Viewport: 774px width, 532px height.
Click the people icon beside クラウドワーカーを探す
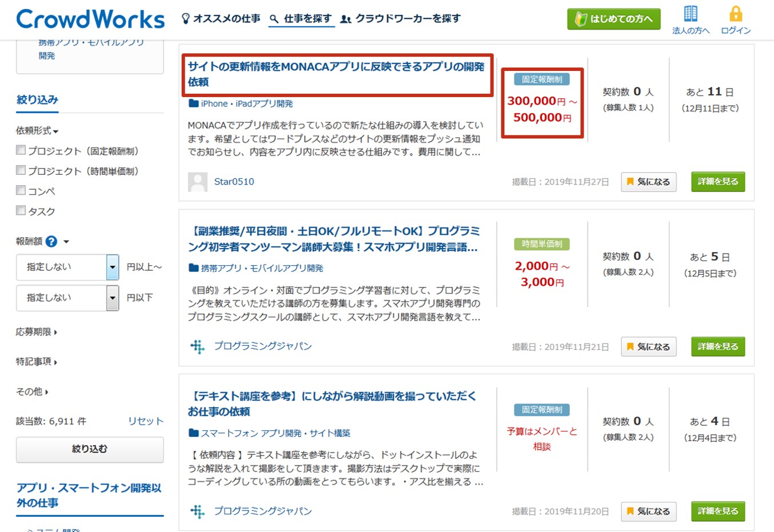click(x=345, y=19)
